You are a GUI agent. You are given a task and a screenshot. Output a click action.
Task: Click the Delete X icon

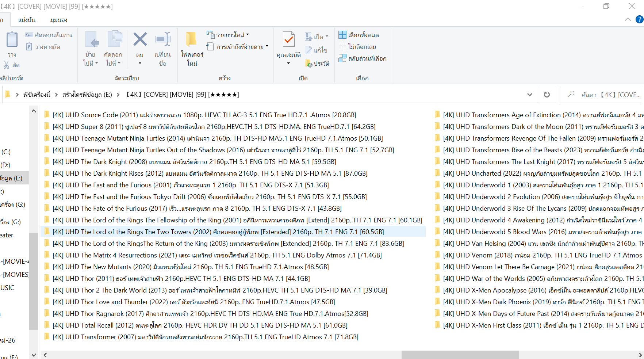pyautogui.click(x=140, y=39)
